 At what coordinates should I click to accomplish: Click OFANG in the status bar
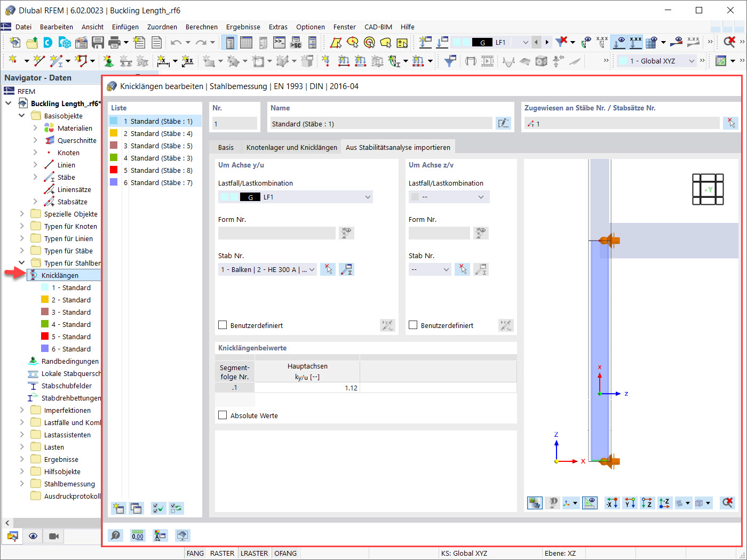pyautogui.click(x=285, y=553)
